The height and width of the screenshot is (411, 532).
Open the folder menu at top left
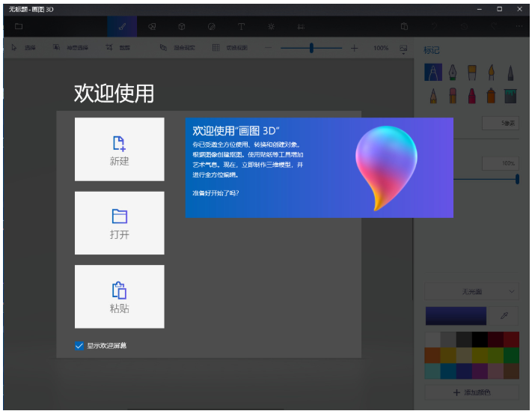[x=19, y=26]
